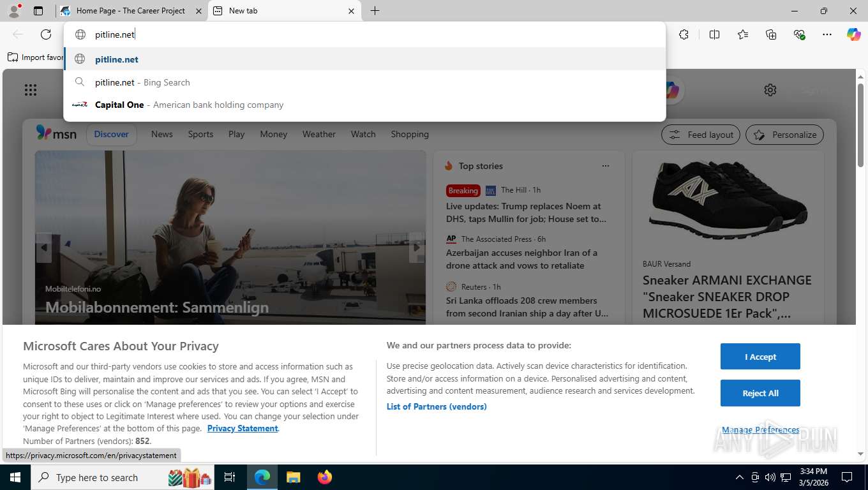Viewport: 868px width, 490px height.
Task: Open Settings and more ellipsis menu
Action: point(827,34)
